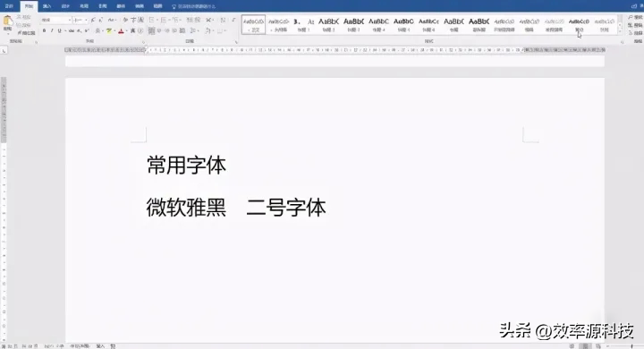This screenshot has width=644, height=349.
Task: Align text left in paragraph group
Action: tap(151, 30)
